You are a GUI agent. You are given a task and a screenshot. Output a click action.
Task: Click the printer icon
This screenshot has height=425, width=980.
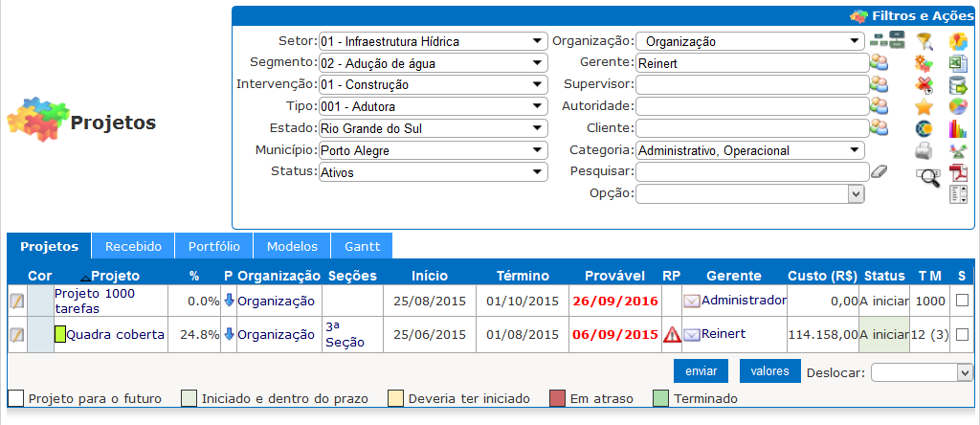pos(924,150)
